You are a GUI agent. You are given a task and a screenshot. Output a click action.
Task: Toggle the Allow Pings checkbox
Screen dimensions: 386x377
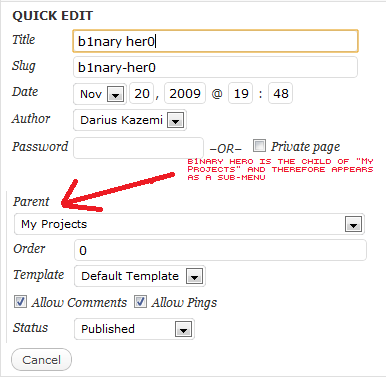(x=140, y=302)
